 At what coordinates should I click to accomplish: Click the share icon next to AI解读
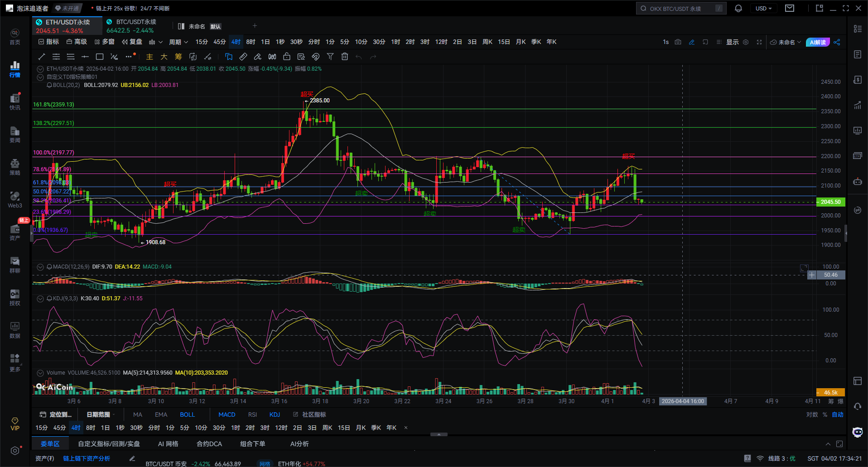tap(837, 42)
